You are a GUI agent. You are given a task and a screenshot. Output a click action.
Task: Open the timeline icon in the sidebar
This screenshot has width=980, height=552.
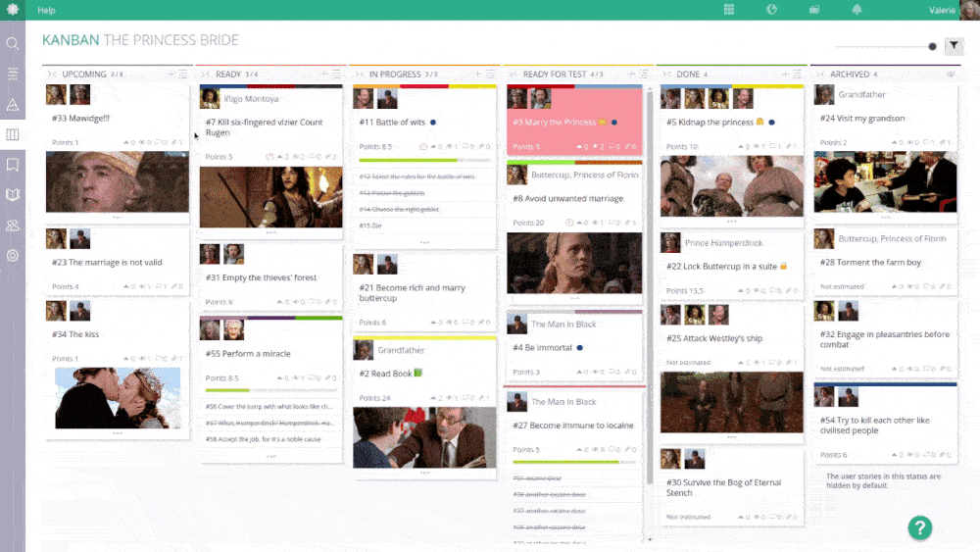click(x=13, y=74)
